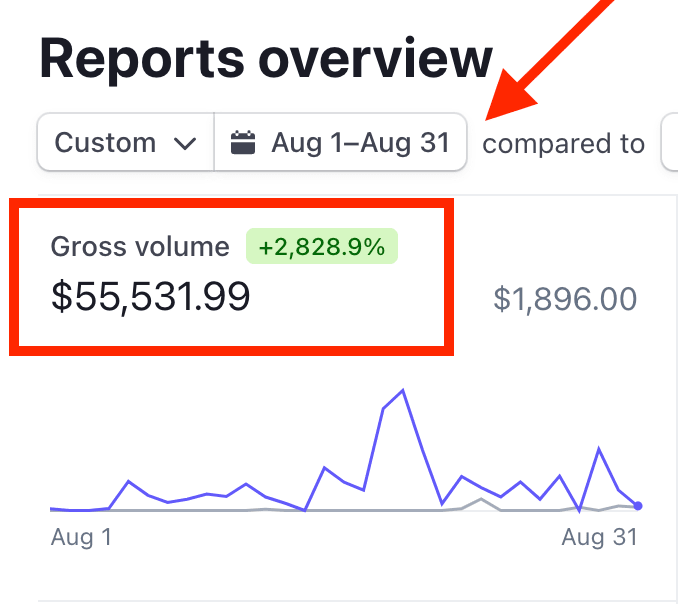
Task: Click the purple endpoint dot on chart
Action: 638,506
